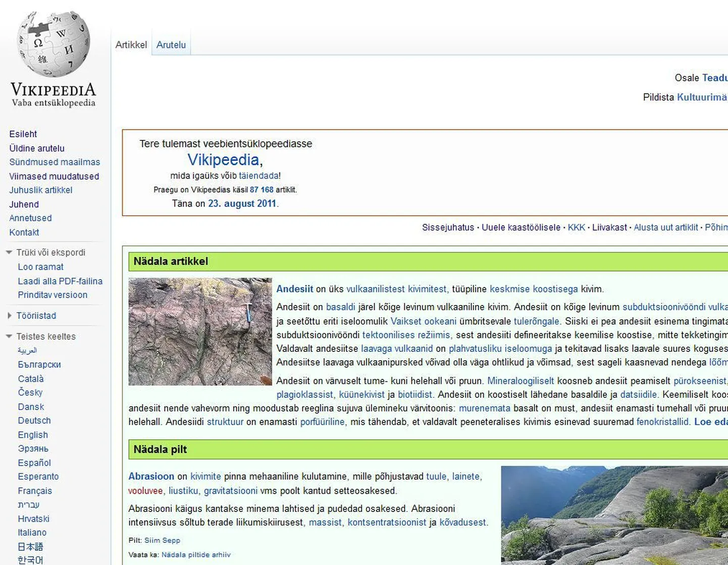This screenshot has width=728, height=565.
Task: Open the 2011 year link
Action: pyautogui.click(x=266, y=203)
